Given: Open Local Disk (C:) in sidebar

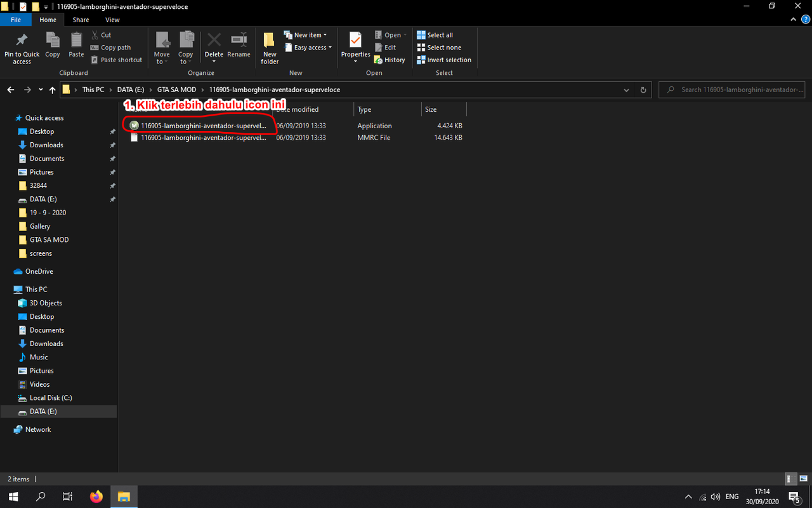Looking at the screenshot, I should pyautogui.click(x=51, y=398).
